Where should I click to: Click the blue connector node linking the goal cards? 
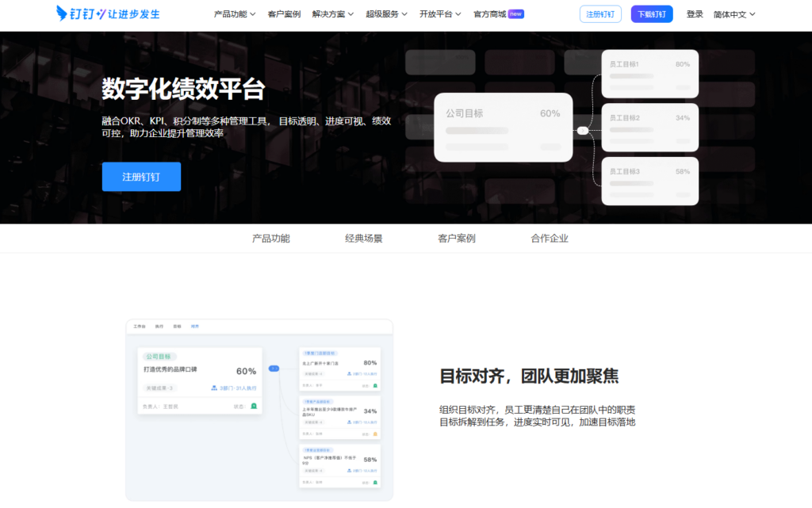(274, 369)
